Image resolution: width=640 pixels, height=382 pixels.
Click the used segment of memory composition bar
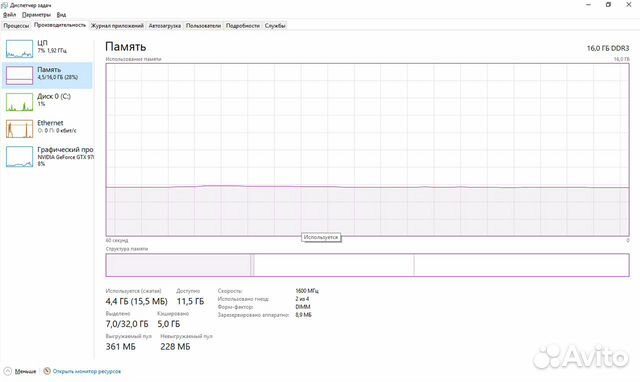pyautogui.click(x=178, y=265)
